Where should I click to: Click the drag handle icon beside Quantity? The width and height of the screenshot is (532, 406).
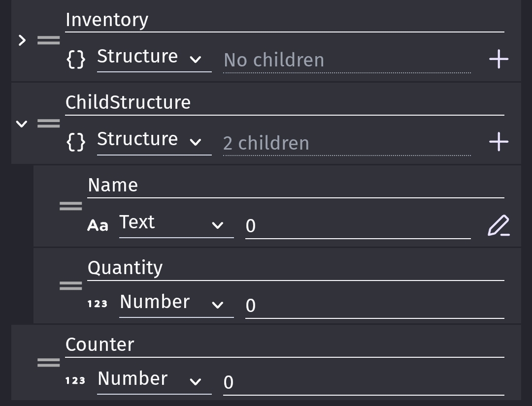[71, 285]
